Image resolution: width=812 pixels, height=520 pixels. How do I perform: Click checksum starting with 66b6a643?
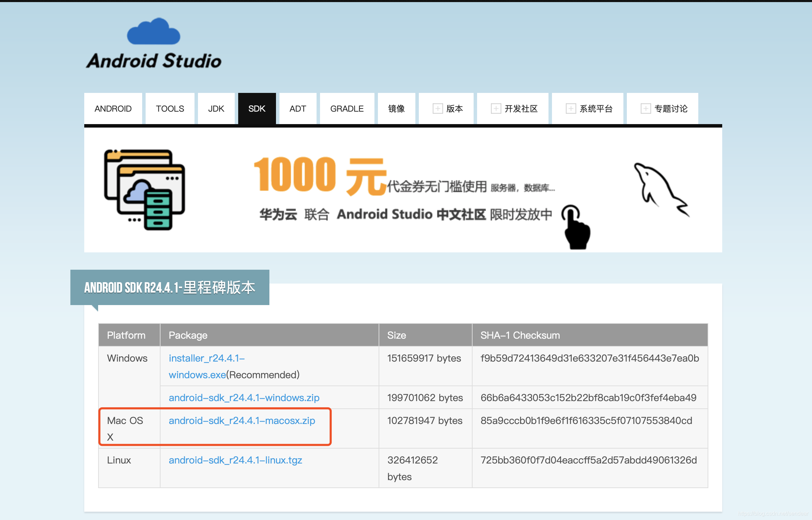pos(588,398)
